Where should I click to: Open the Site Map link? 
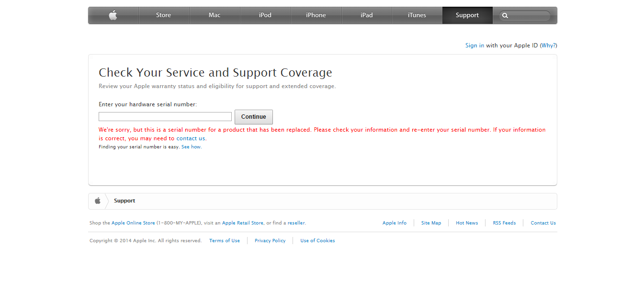coord(431,223)
